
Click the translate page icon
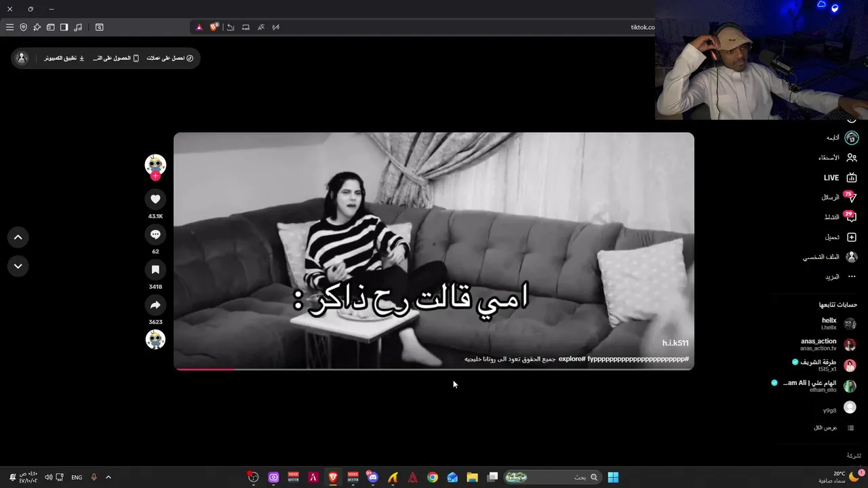[x=261, y=27]
